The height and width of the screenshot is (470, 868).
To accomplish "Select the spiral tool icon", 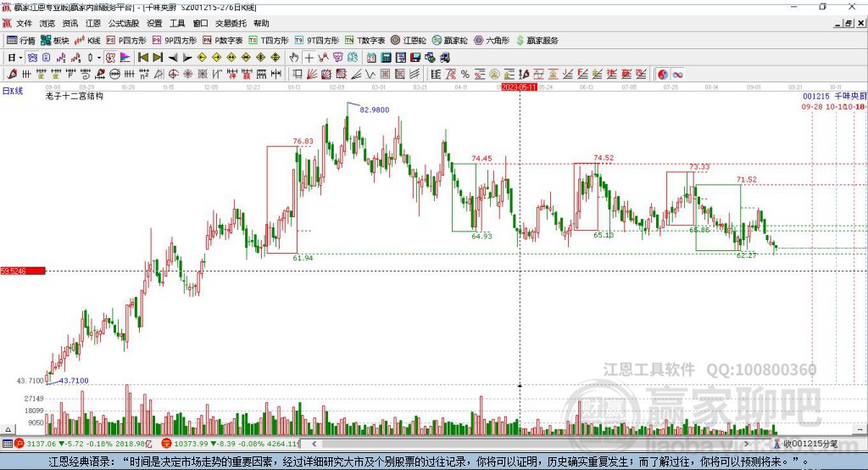I will tap(86, 75).
